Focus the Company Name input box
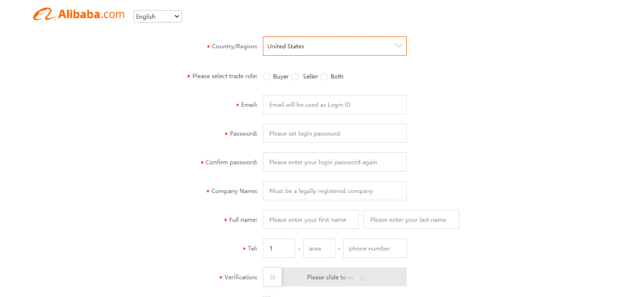Image resolution: width=644 pixels, height=297 pixels. click(x=334, y=191)
